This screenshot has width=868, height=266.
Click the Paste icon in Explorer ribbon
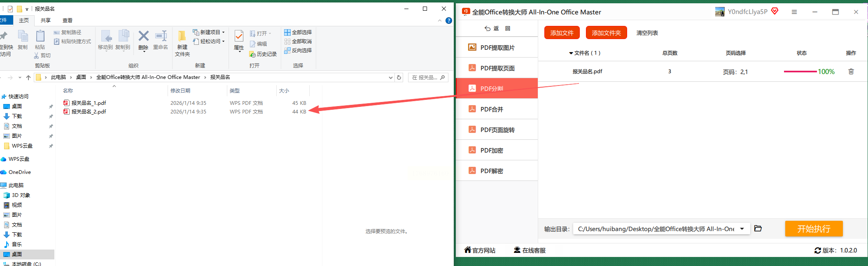[40, 36]
